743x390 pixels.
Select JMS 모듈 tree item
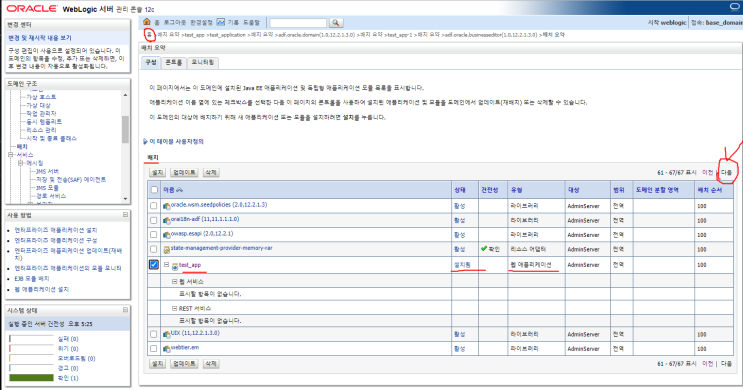[47, 188]
